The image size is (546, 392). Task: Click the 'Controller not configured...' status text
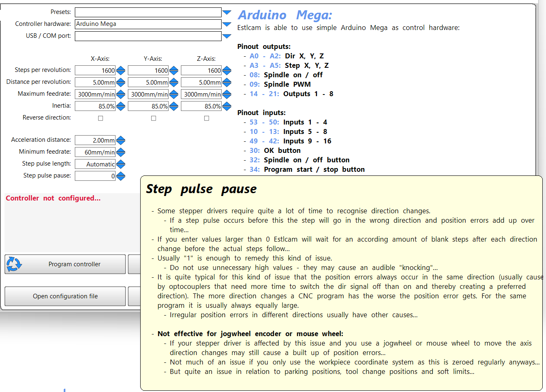53,198
